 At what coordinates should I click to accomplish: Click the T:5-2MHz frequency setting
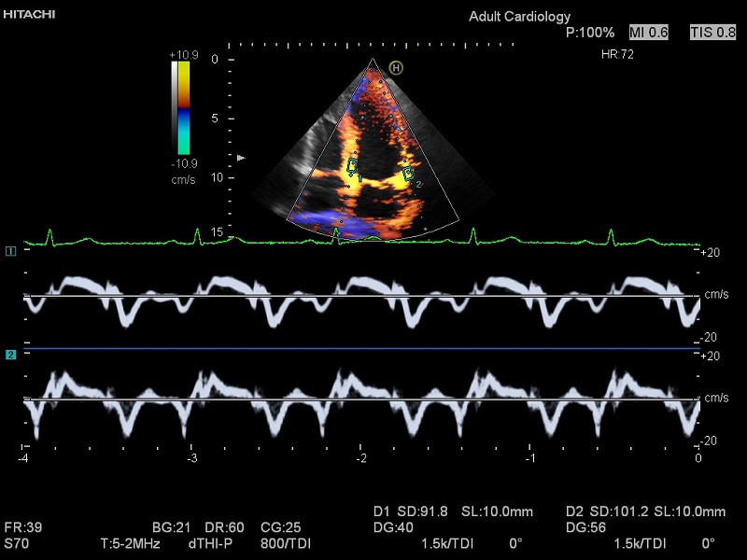(x=132, y=542)
